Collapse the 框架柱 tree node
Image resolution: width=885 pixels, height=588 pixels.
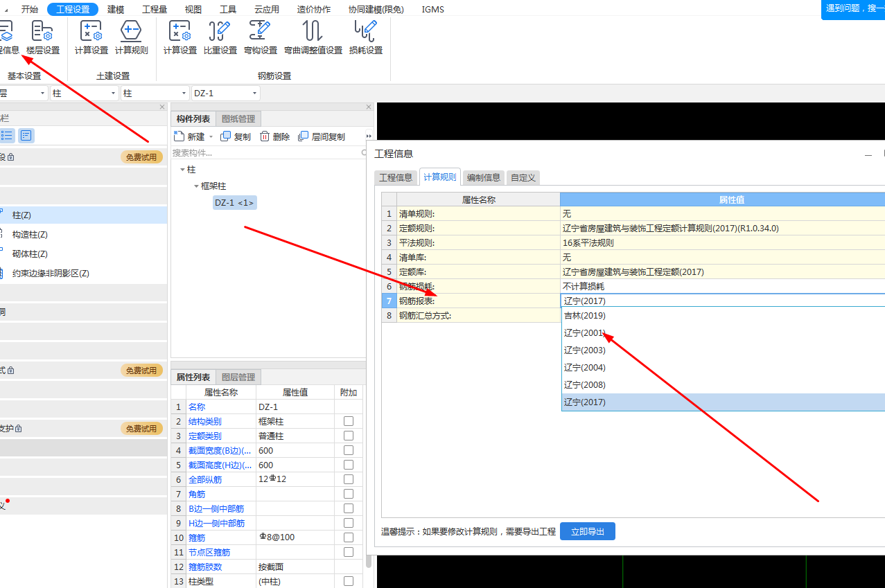[x=196, y=186]
